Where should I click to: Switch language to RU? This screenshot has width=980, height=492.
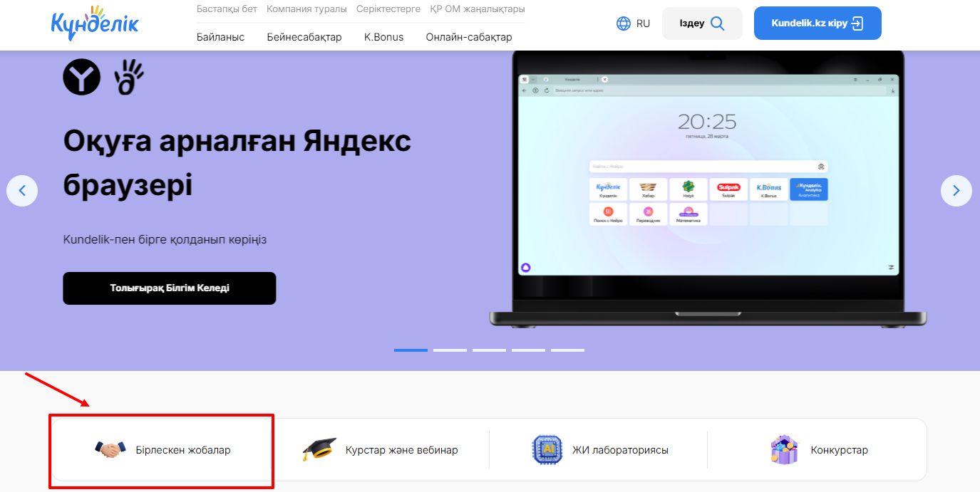[x=643, y=23]
